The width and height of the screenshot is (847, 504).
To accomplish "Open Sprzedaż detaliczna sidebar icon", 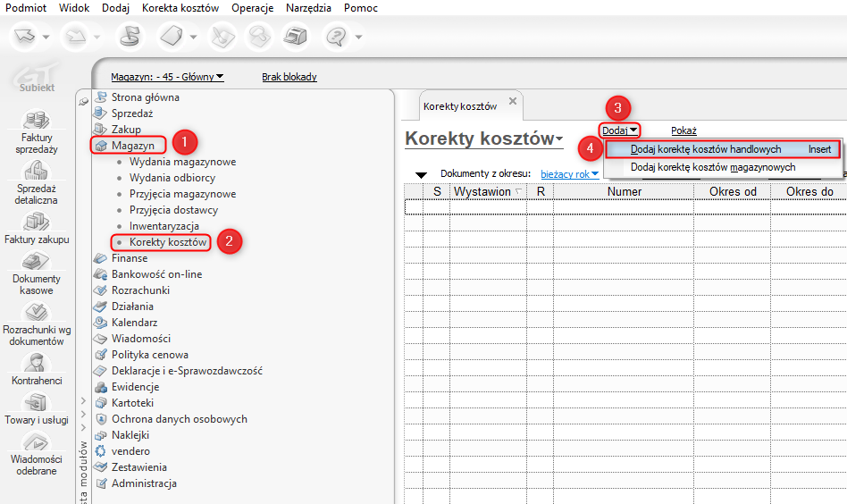I will (x=37, y=182).
